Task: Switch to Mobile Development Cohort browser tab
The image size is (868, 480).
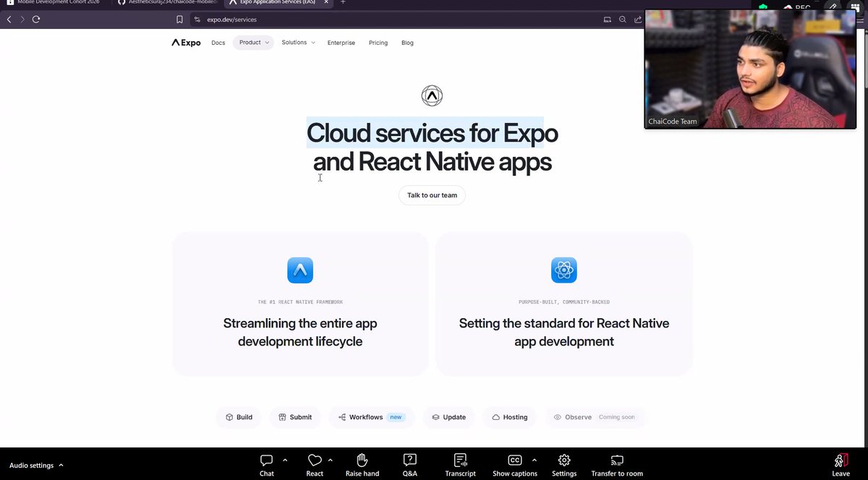Action: pyautogui.click(x=54, y=3)
